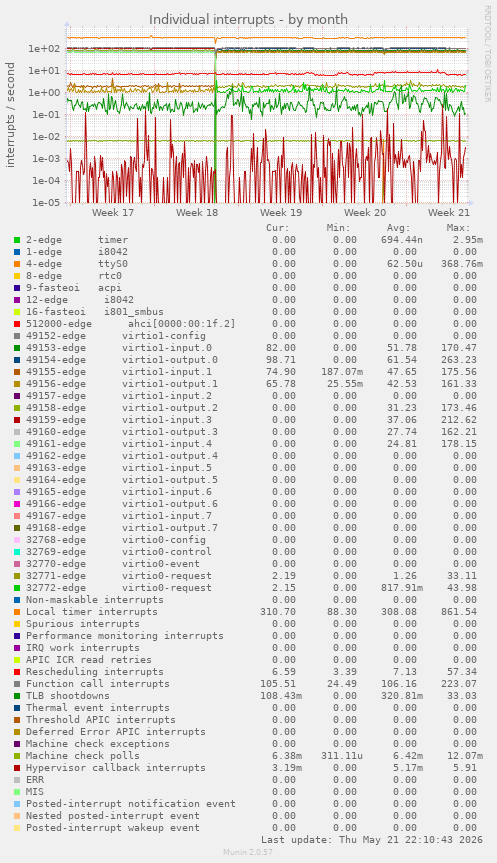Viewport: 497px width, 863px height.
Task: Click the dark red Hypervisor callback interrupts swatch
Action: click(x=17, y=768)
